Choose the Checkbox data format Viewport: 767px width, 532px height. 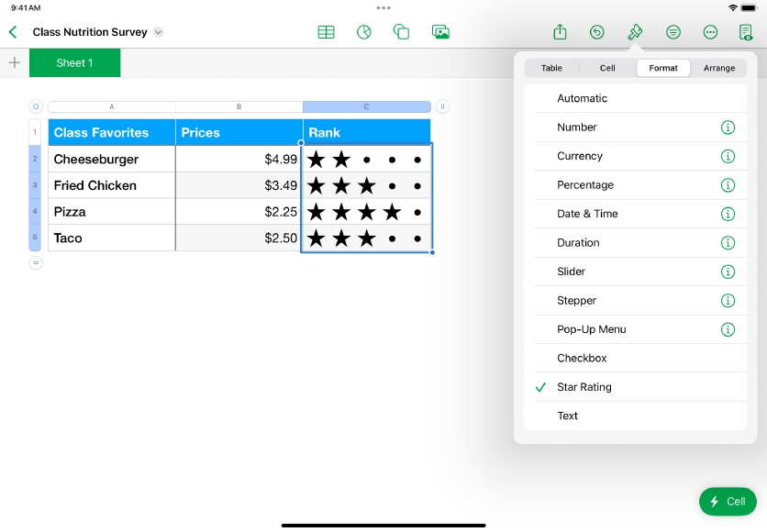click(582, 359)
